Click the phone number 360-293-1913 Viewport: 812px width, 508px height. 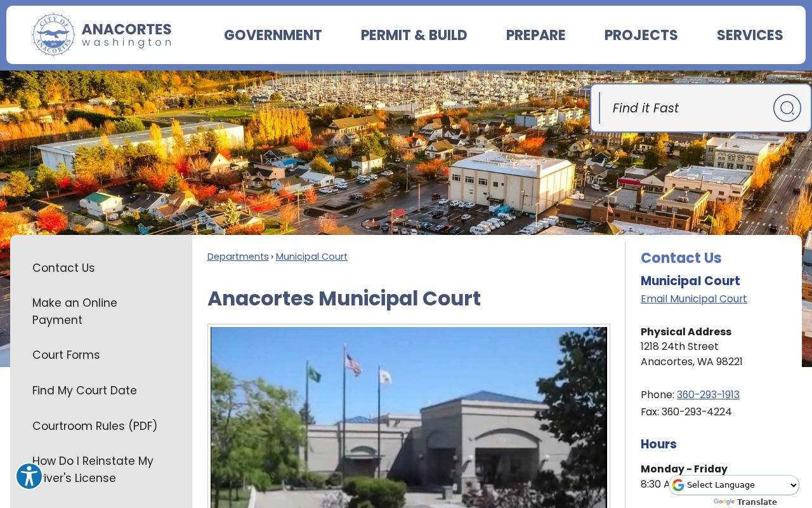708,394
